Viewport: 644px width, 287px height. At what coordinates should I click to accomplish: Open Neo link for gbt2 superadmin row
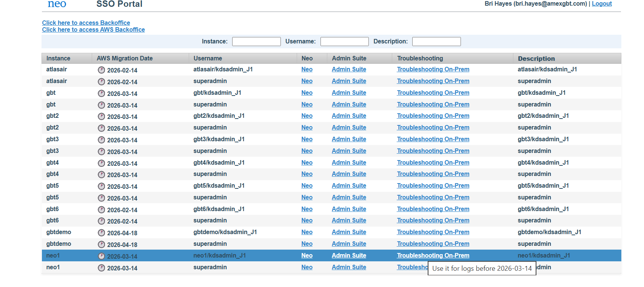(307, 127)
